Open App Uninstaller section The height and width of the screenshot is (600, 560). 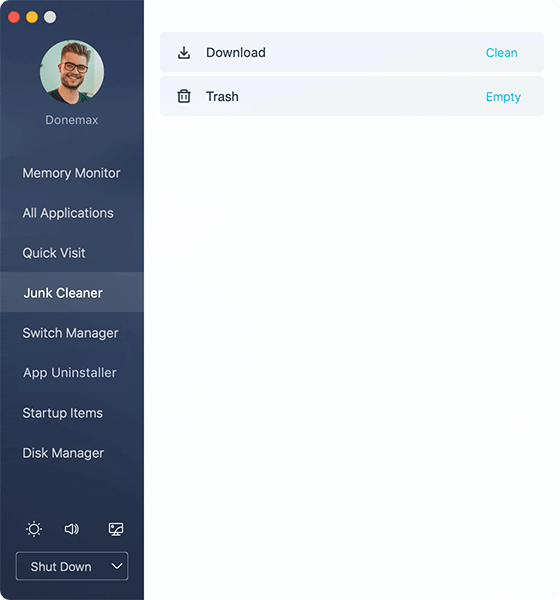pos(70,373)
